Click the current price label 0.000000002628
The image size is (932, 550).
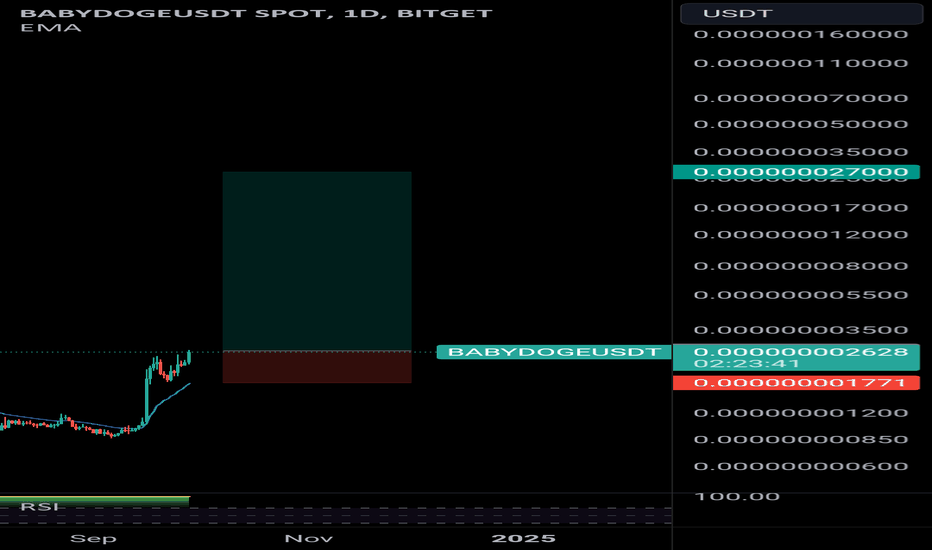point(801,351)
